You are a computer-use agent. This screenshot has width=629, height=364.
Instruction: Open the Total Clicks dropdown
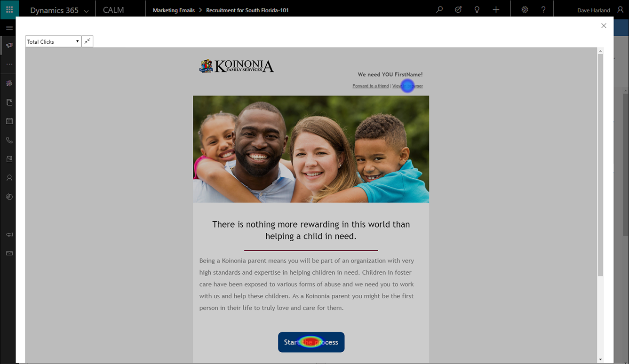[x=53, y=41]
